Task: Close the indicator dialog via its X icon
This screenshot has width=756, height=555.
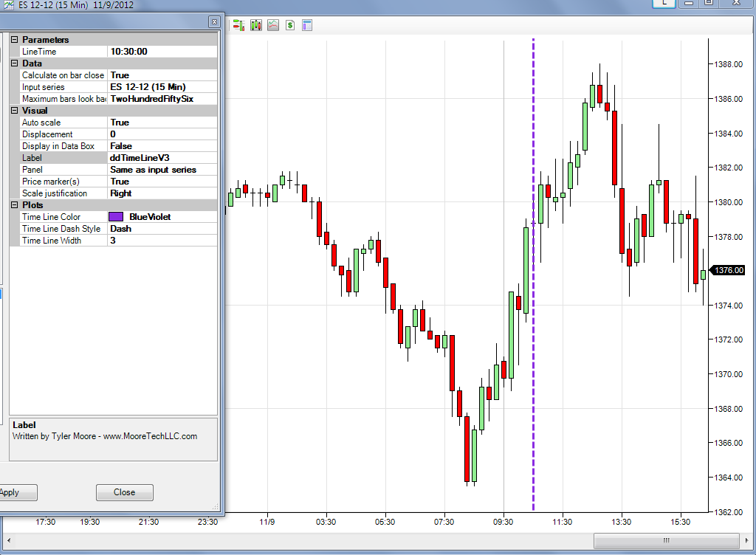Action: [215, 21]
